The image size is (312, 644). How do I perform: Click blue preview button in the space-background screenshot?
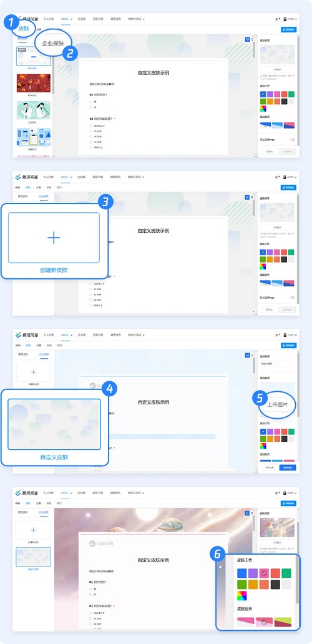288,503
